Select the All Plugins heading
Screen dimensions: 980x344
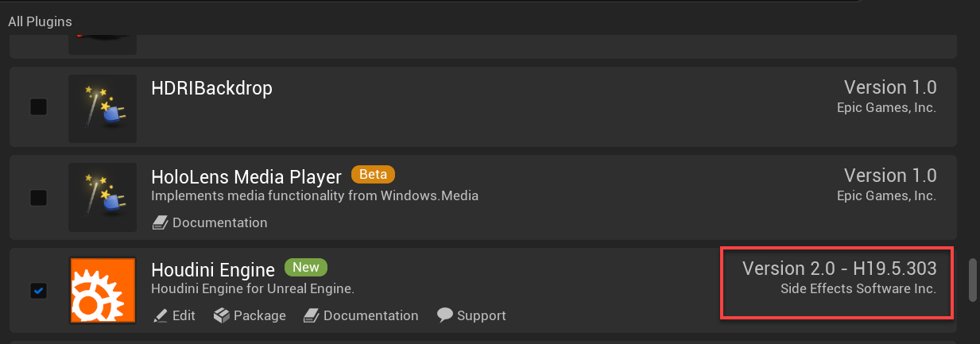pyautogui.click(x=40, y=21)
